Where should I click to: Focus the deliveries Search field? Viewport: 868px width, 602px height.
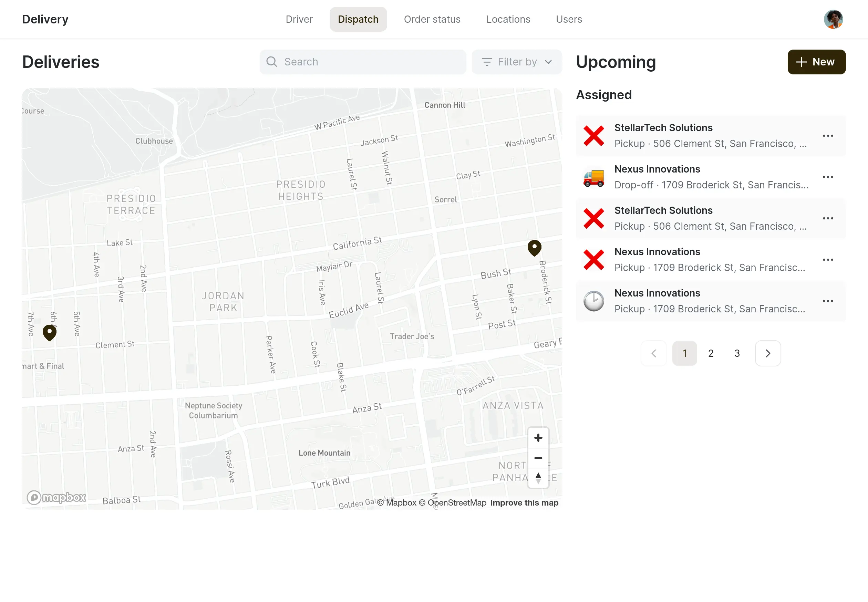click(x=362, y=62)
